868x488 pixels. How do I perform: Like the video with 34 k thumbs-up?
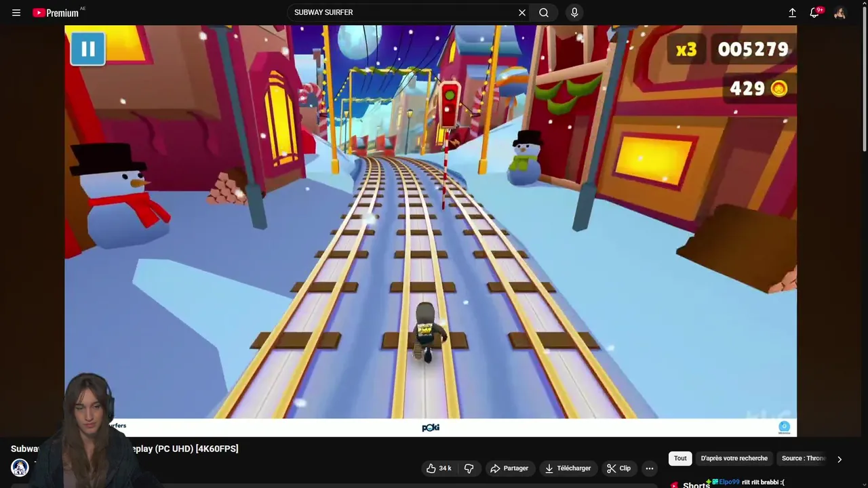439,468
